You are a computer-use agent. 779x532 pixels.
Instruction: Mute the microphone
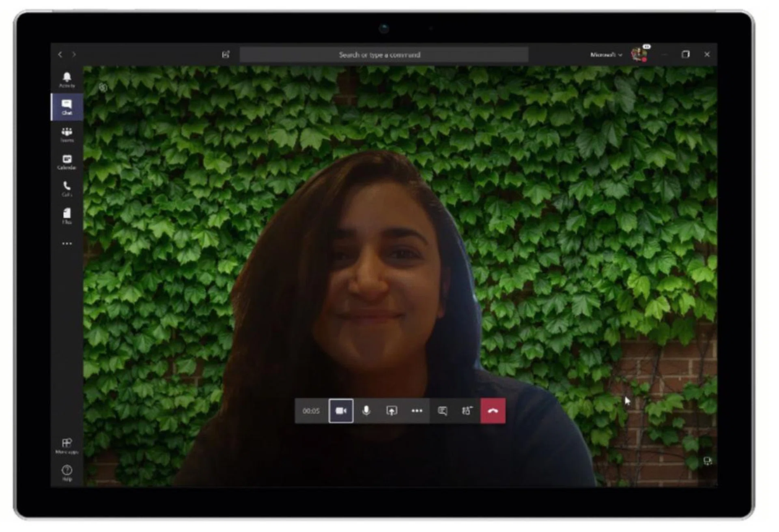click(x=366, y=411)
